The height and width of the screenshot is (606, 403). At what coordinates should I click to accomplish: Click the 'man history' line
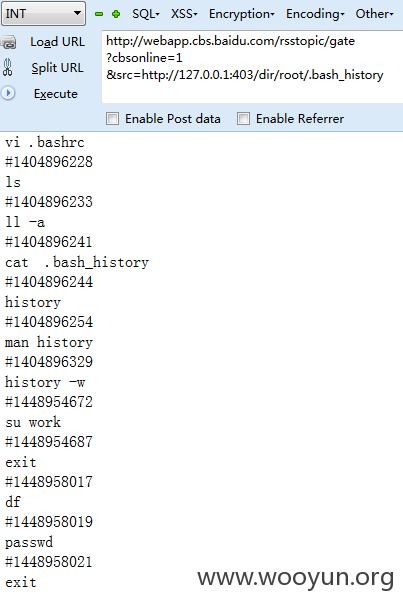[49, 342]
